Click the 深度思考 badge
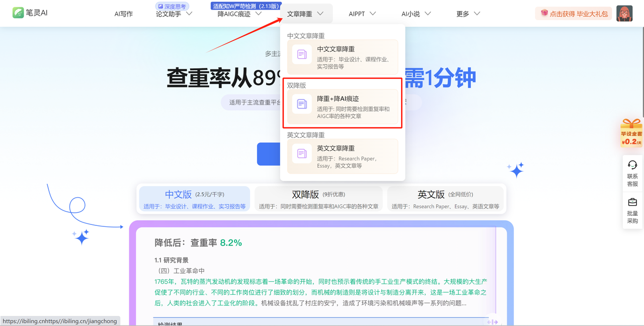The height and width of the screenshot is (326, 644). coord(172,6)
